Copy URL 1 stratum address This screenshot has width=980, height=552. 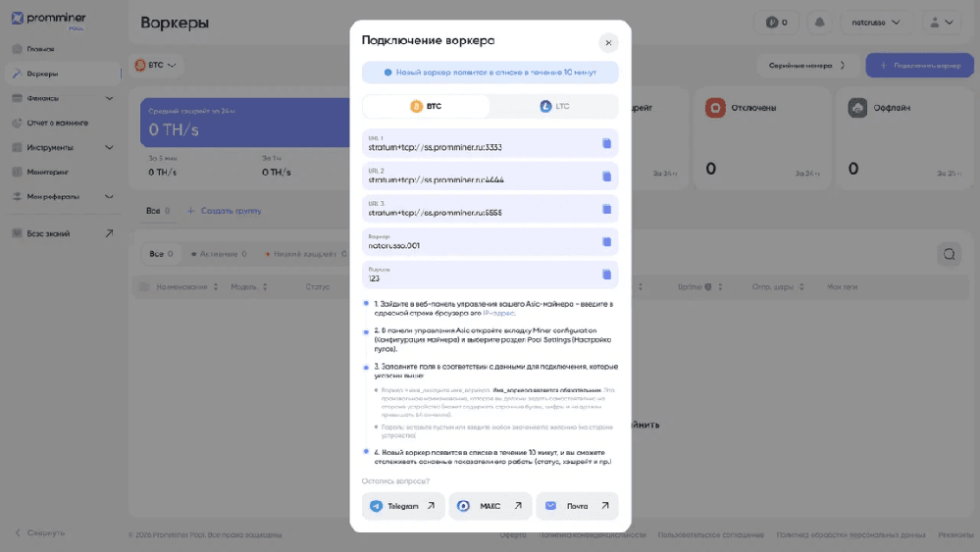[606, 143]
